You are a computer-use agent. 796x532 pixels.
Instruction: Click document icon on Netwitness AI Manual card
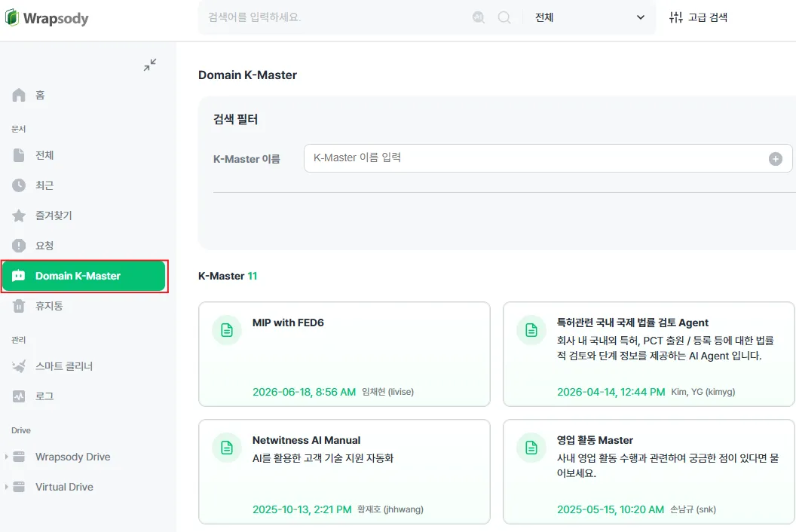tap(227, 448)
